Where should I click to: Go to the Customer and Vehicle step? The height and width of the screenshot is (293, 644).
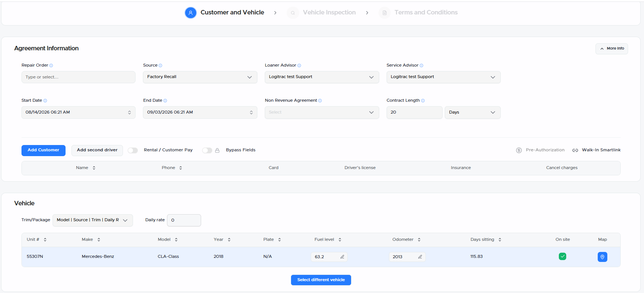point(232,13)
